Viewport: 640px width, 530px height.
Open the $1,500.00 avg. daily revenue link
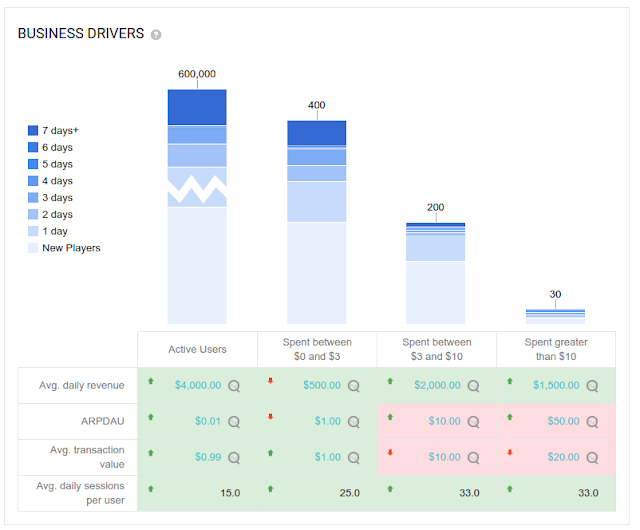click(556, 385)
